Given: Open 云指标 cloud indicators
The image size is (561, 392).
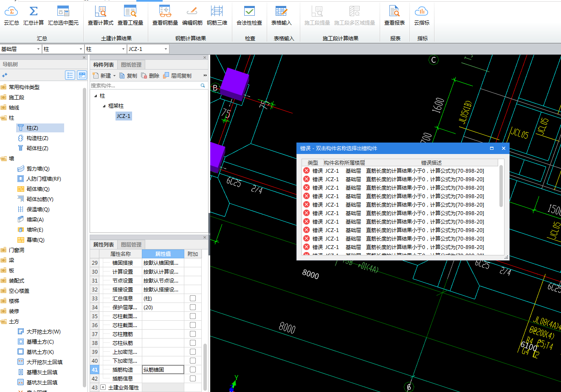Looking at the screenshot, I should coord(422,16).
